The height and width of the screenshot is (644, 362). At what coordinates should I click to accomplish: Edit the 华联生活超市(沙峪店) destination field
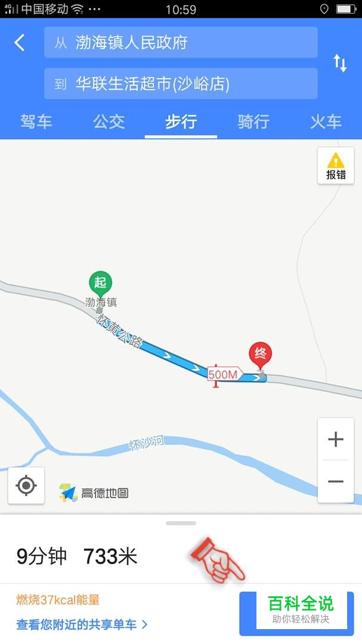pos(181,84)
